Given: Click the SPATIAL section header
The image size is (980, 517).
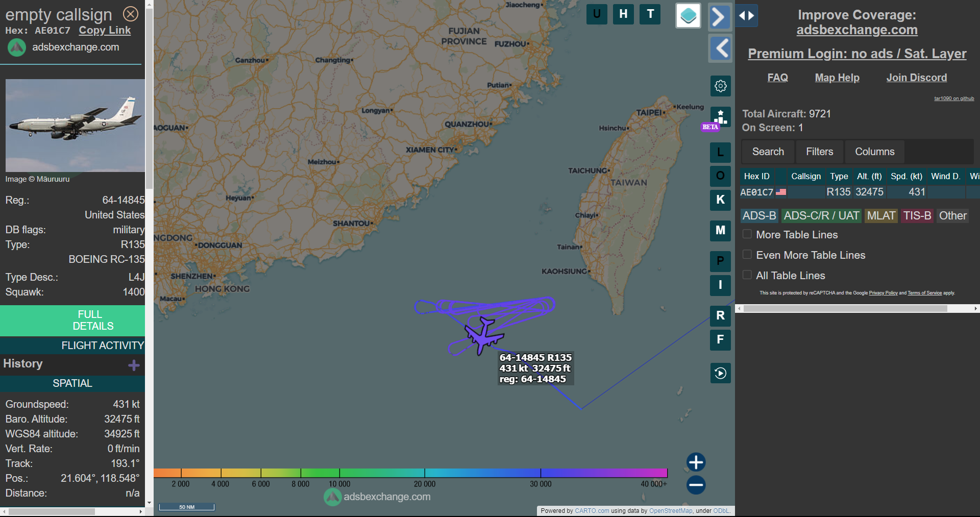Looking at the screenshot, I should [x=72, y=383].
